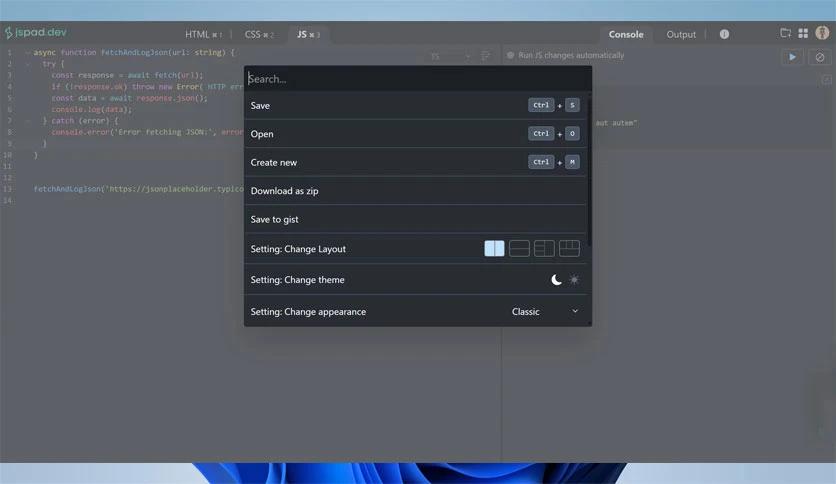Click the jspad.dev logo
This screenshot has width=836, height=484.
pyautogui.click(x=36, y=33)
